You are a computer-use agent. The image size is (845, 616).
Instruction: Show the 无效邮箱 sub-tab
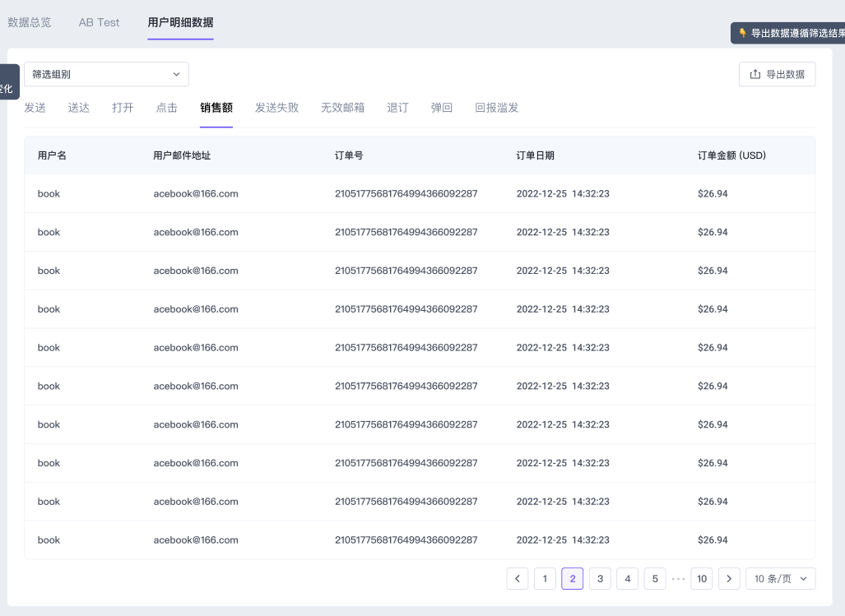tap(342, 108)
